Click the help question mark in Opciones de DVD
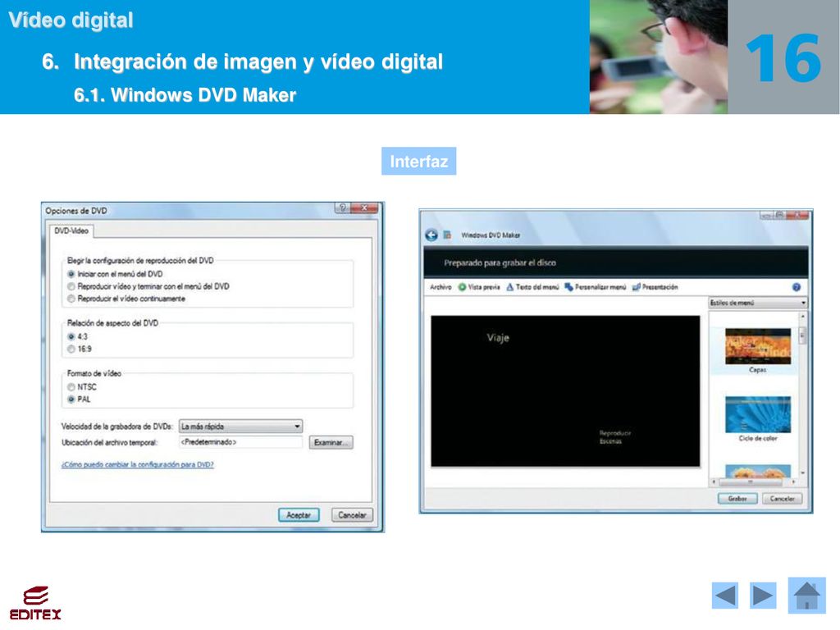Screen dimensions: 840x630 click(x=342, y=208)
